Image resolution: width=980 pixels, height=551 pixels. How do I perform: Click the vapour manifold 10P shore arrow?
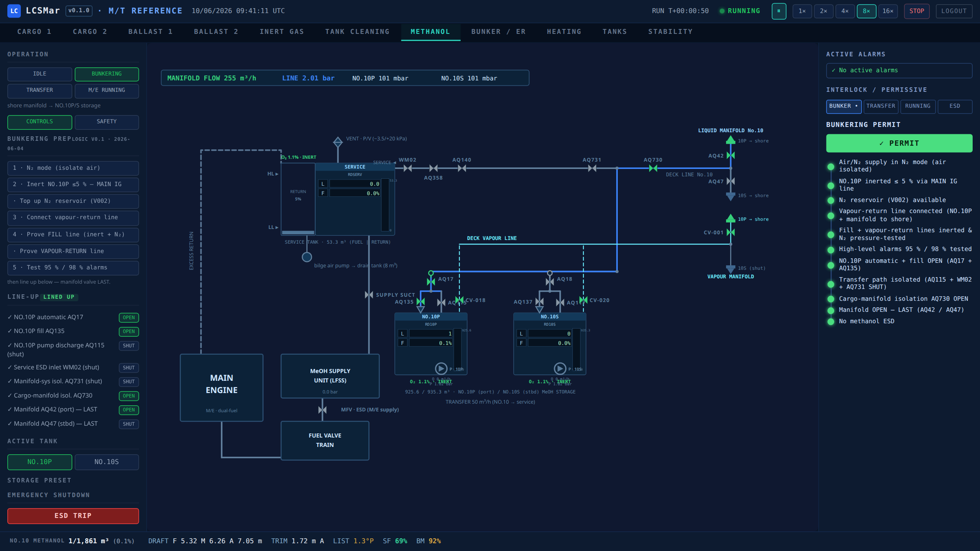coord(731,218)
